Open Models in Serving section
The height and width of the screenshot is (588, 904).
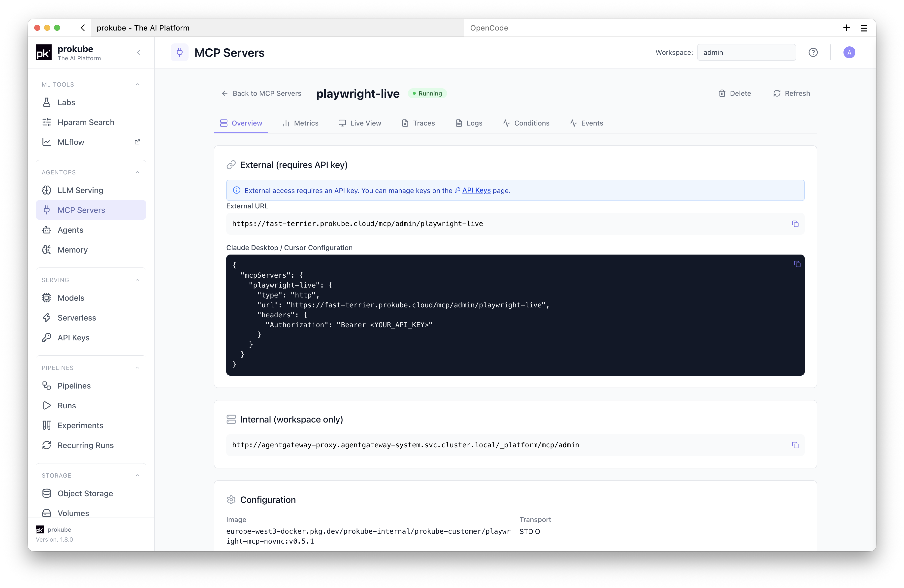[x=91, y=298]
